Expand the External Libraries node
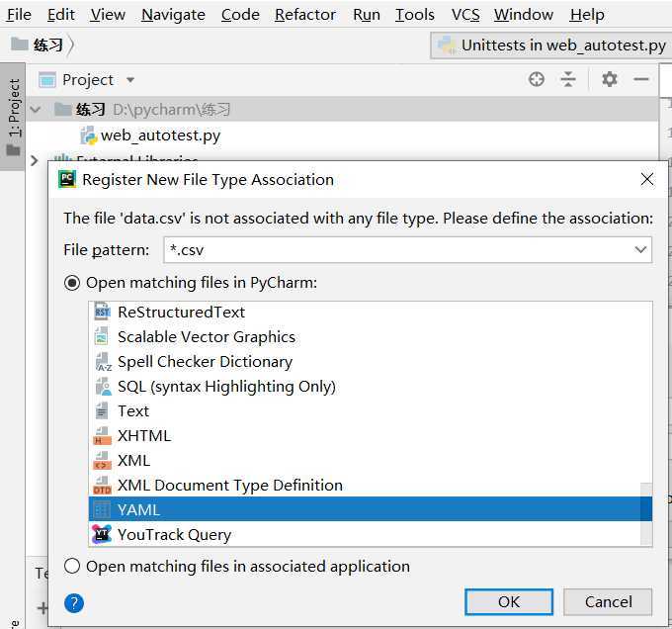 pos(35,161)
